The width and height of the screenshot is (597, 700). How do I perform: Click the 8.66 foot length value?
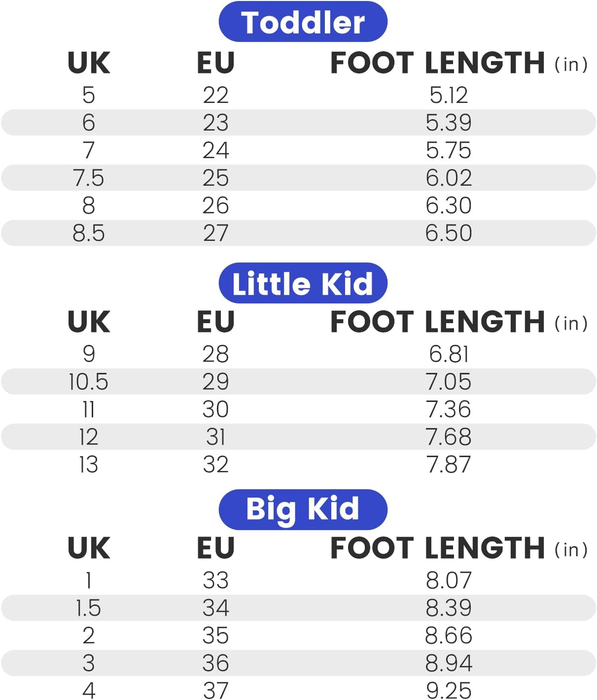tap(449, 635)
